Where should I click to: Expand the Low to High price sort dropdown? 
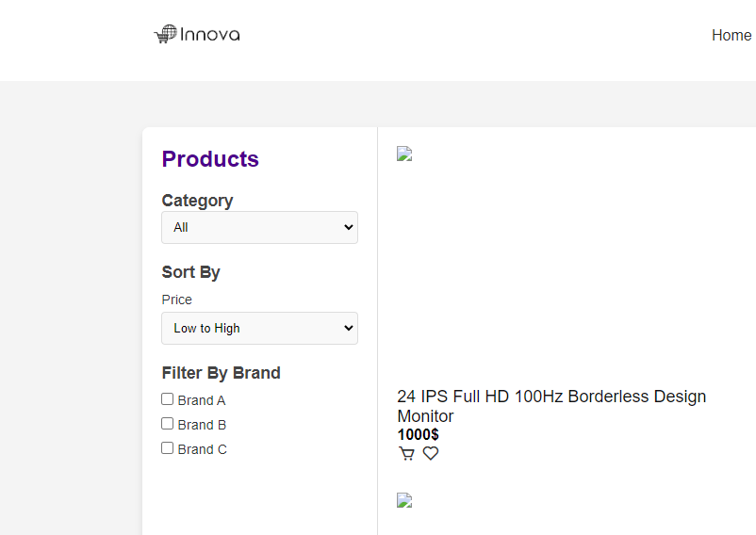(259, 328)
